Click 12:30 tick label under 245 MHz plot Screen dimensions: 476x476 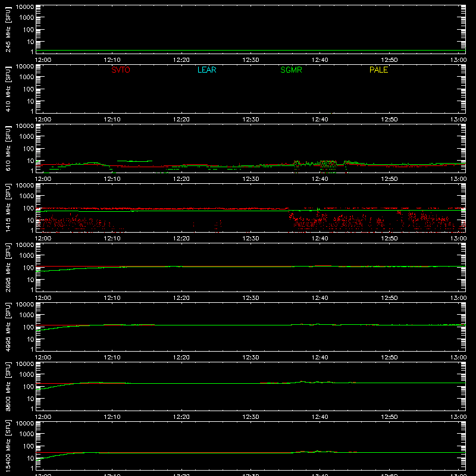point(250,60)
